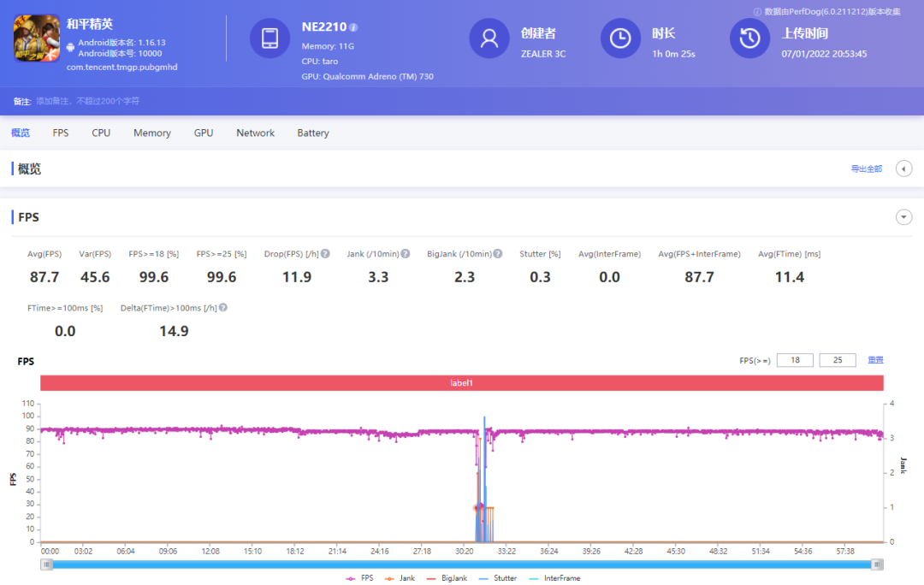Click the 和平精英 game app icon
Screen dimensions: 924x585
pos(37,38)
